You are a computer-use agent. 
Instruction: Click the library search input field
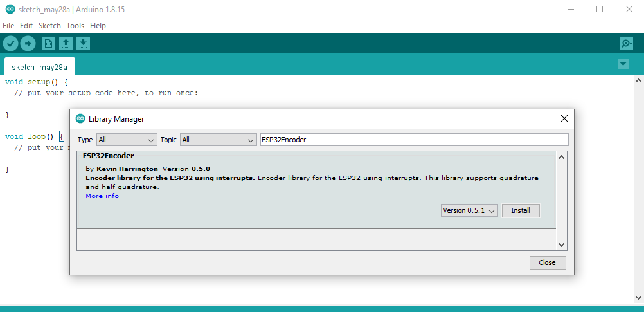coord(415,140)
